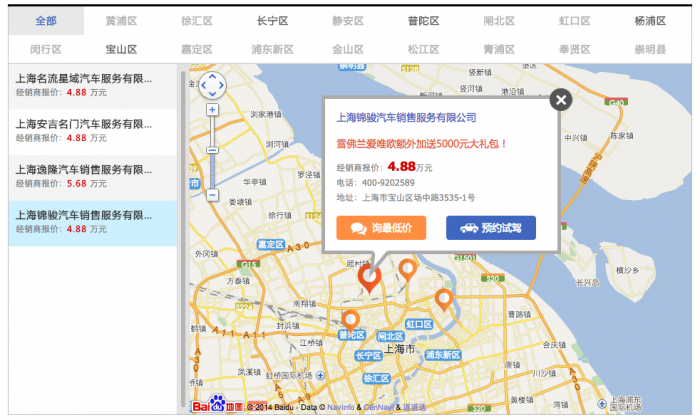The width and height of the screenshot is (700, 420).
Task: Open the NavInfo link
Action: [x=341, y=407]
